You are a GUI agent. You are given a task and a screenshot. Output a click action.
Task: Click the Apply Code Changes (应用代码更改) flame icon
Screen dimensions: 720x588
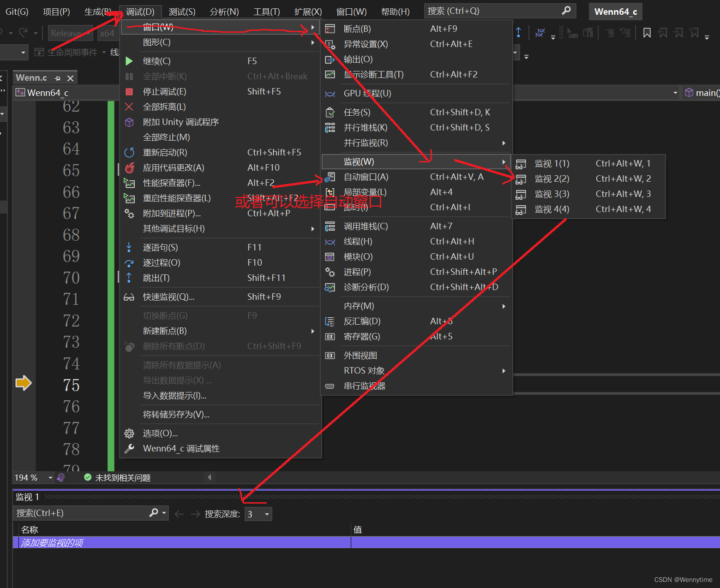tap(129, 167)
